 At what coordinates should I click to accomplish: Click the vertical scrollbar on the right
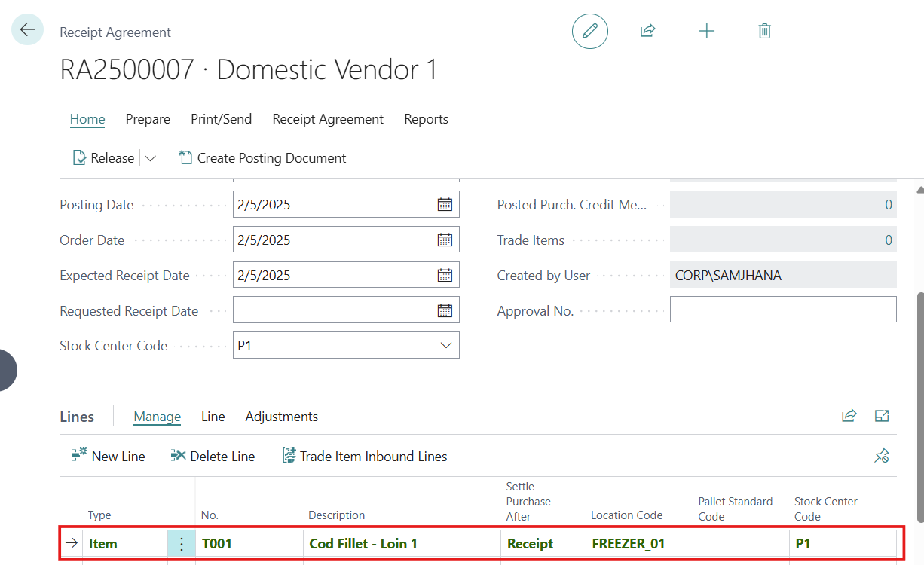click(x=919, y=407)
